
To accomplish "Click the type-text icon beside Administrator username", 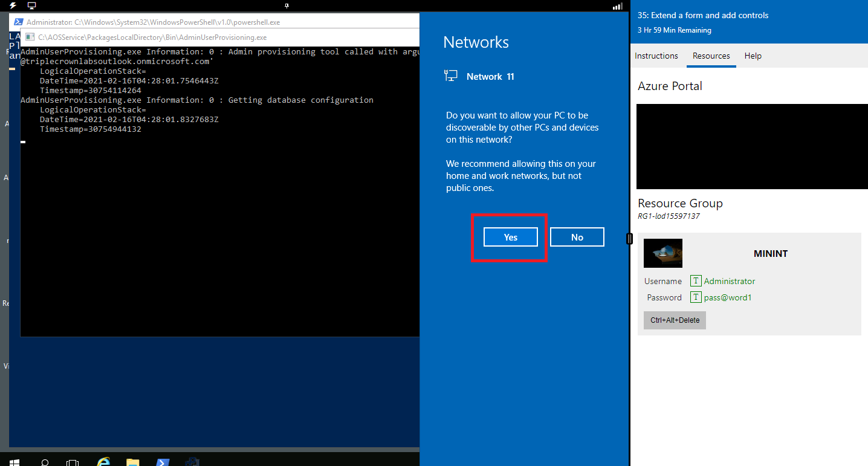I will 696,281.
